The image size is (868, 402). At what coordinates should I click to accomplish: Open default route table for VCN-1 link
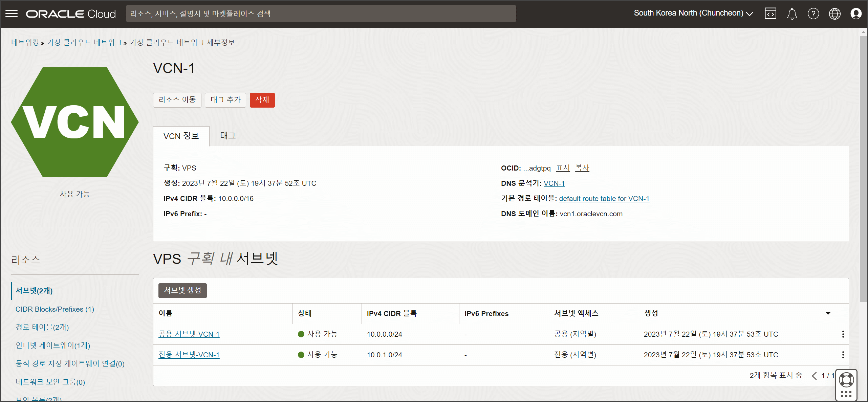(x=604, y=199)
